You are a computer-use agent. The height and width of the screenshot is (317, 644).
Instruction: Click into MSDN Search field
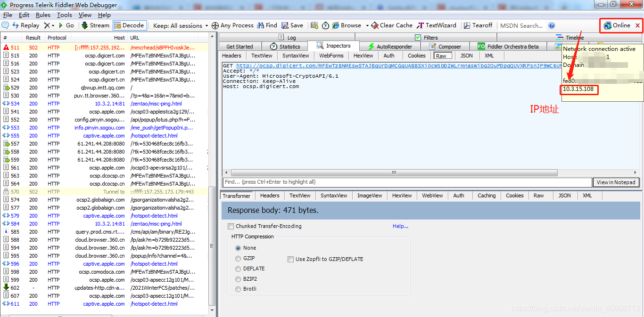tap(521, 25)
